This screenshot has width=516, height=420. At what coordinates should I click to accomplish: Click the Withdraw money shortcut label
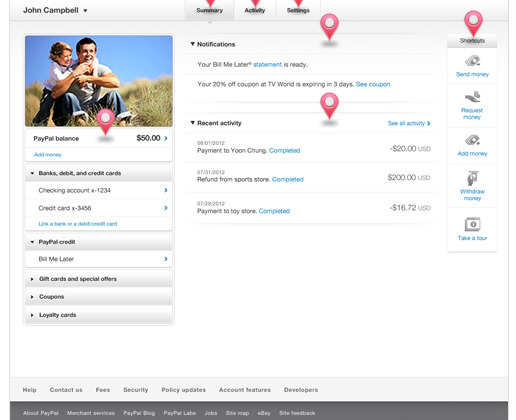click(472, 195)
